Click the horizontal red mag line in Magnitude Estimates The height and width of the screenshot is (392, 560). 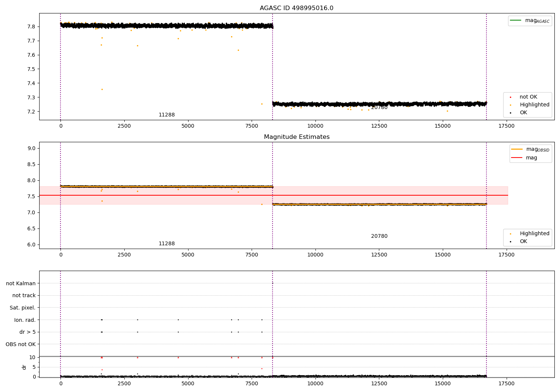[x=273, y=195]
